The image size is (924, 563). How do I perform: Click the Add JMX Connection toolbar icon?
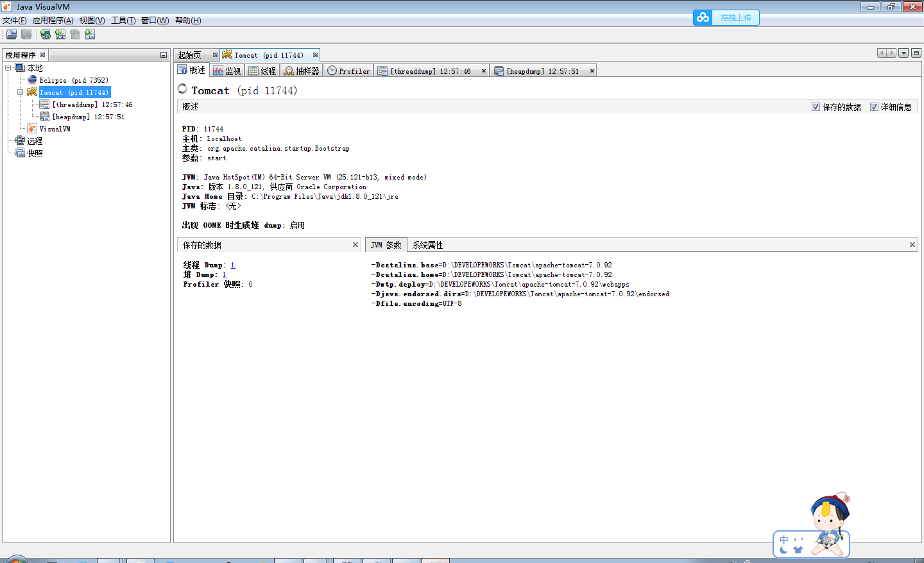(x=60, y=34)
